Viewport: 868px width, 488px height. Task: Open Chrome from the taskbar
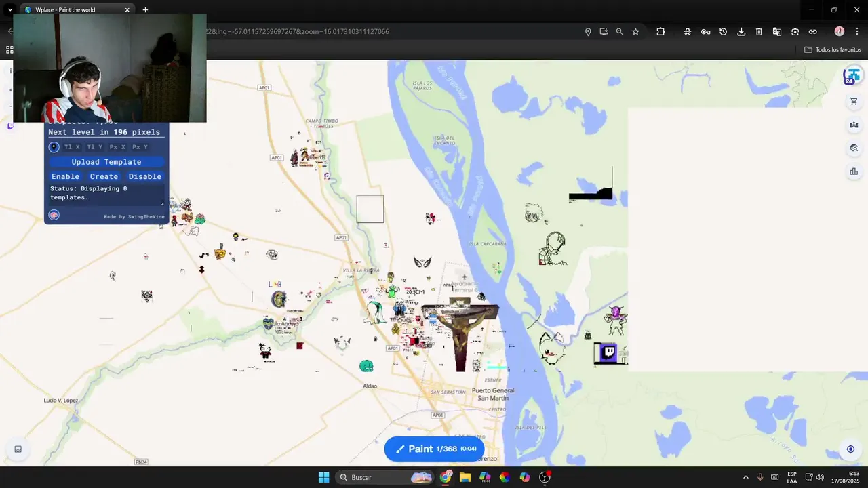pos(446,477)
